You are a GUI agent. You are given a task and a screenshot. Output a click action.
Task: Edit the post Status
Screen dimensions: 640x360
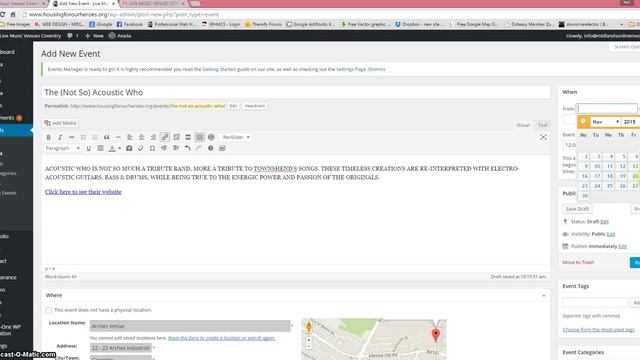tap(604, 222)
